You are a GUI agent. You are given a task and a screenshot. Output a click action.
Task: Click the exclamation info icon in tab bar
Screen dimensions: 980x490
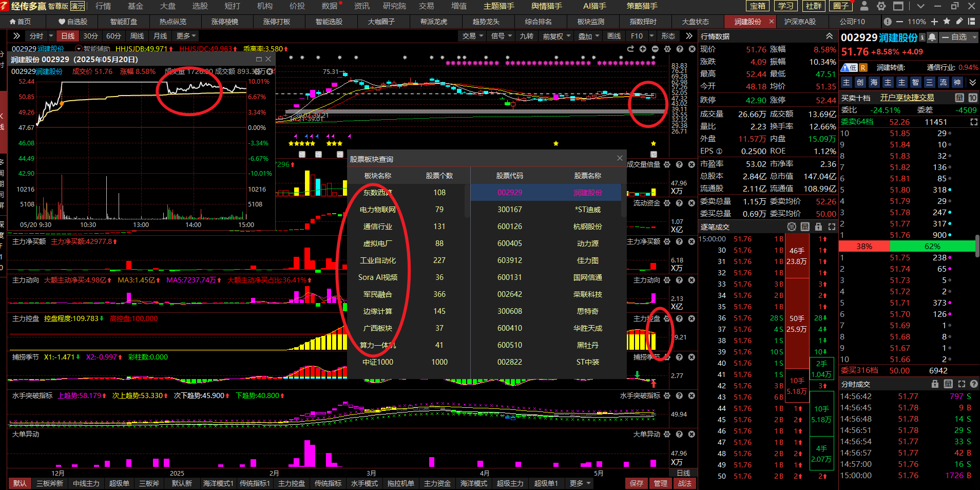888,22
